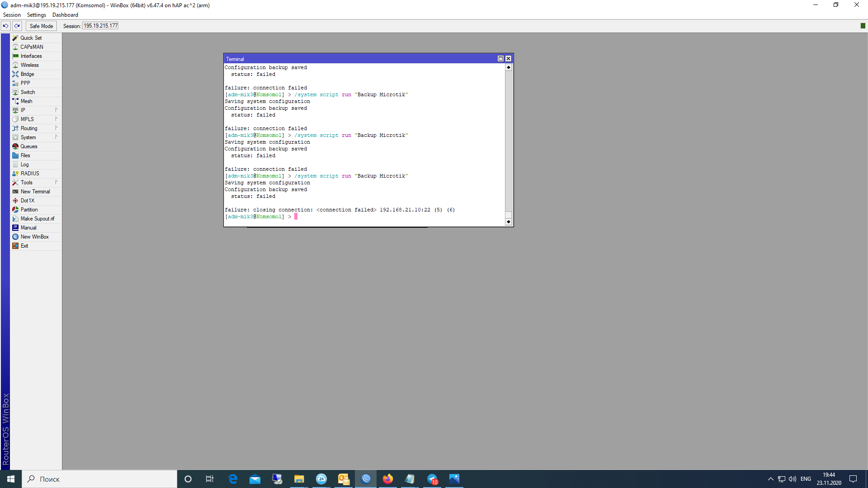This screenshot has width=868, height=488.
Task: Close the Terminal window
Action: click(508, 59)
